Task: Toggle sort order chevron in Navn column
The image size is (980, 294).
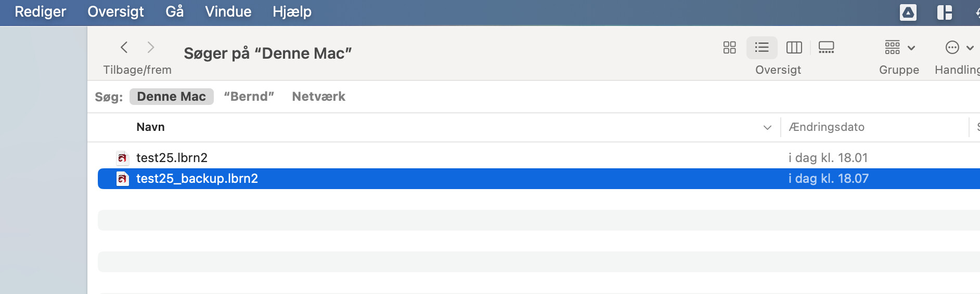Action: [767, 128]
